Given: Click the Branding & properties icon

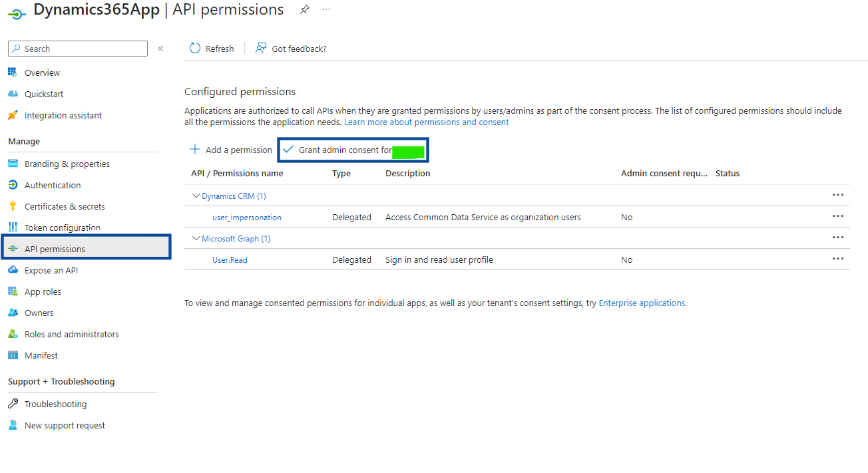Looking at the screenshot, I should pos(13,164).
